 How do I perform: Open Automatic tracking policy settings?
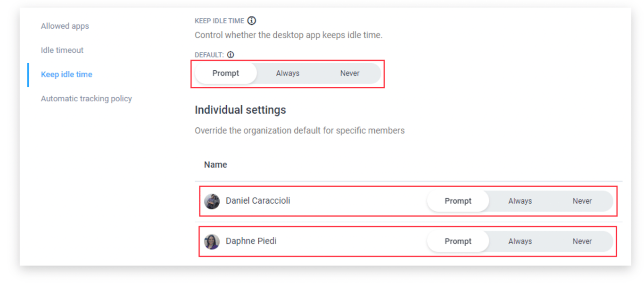point(86,99)
